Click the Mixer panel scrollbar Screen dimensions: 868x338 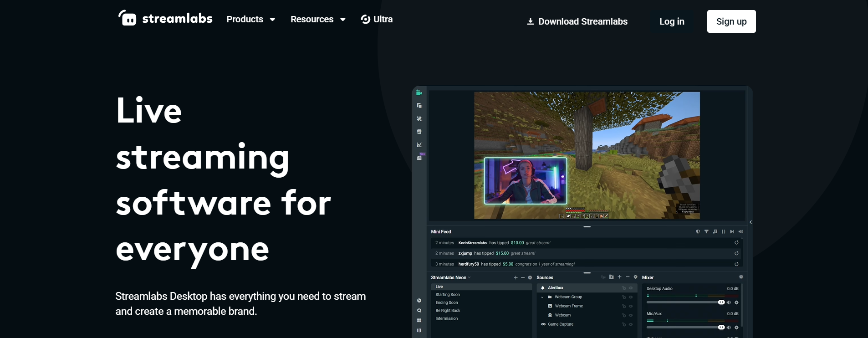[742, 305]
